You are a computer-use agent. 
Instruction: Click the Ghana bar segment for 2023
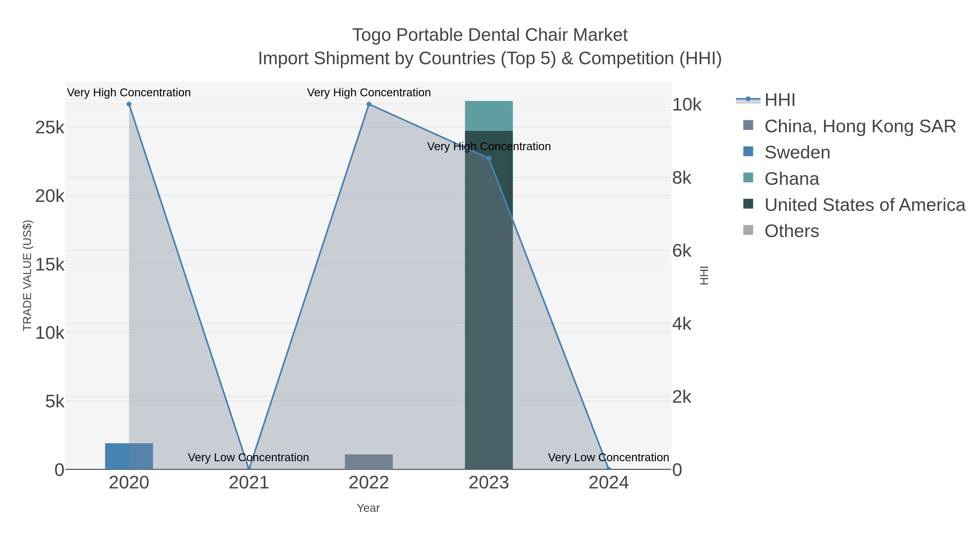489,116
